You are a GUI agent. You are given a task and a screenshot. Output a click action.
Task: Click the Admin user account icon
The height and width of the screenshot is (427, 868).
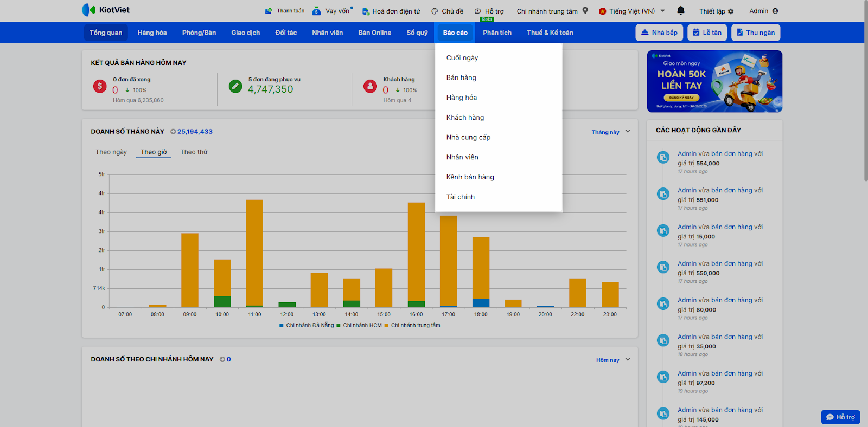click(775, 11)
